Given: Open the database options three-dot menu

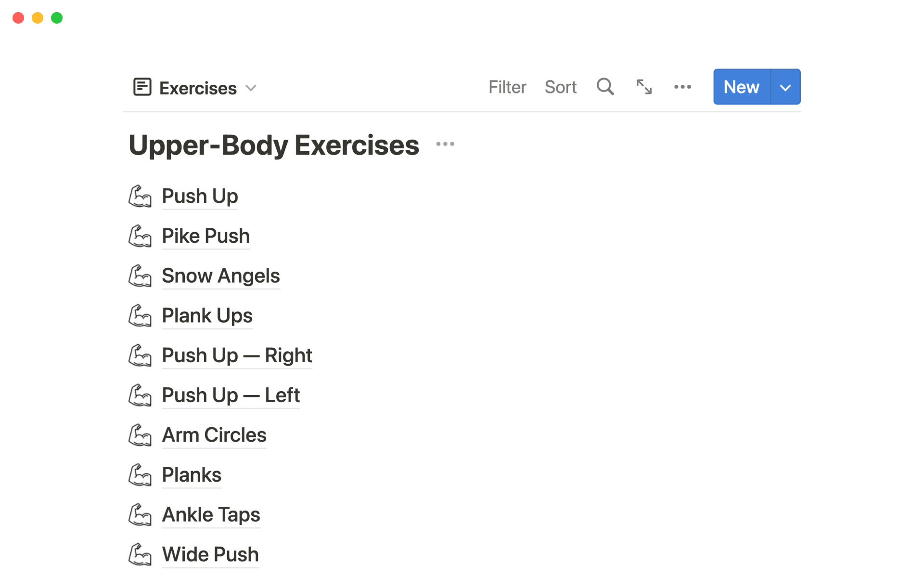Looking at the screenshot, I should point(682,87).
